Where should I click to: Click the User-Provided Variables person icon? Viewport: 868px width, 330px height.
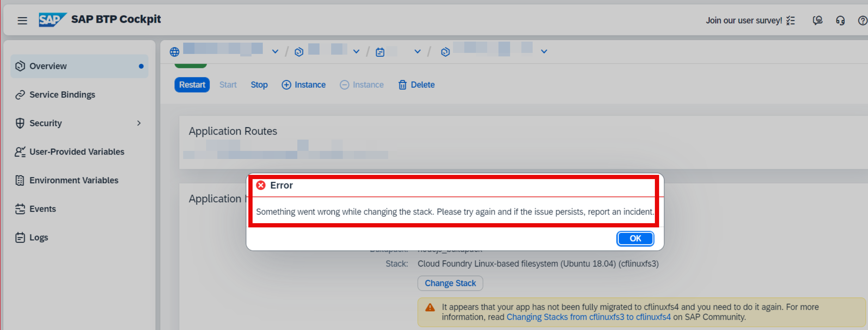20,152
